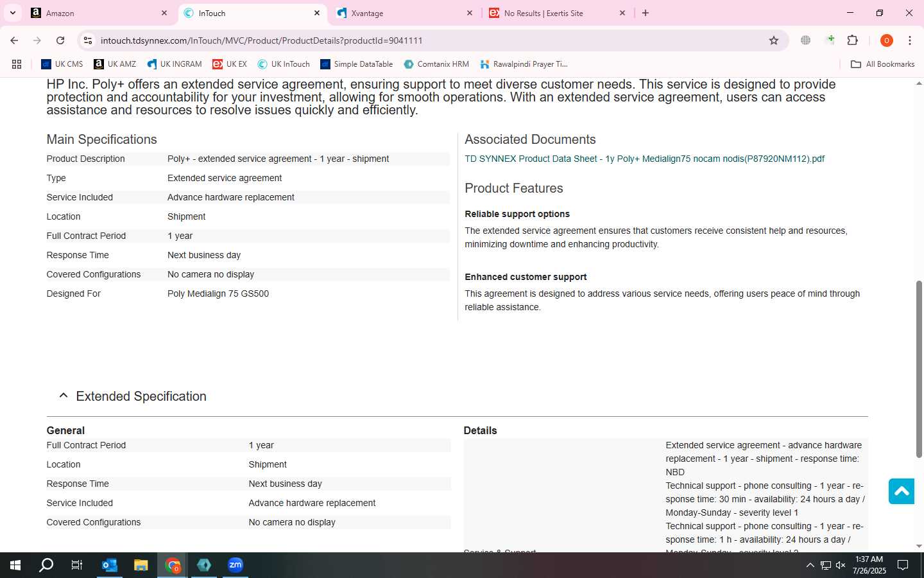Open the Simple DataTable bookmark
Image resolution: width=924 pixels, height=578 pixels.
tap(357, 64)
